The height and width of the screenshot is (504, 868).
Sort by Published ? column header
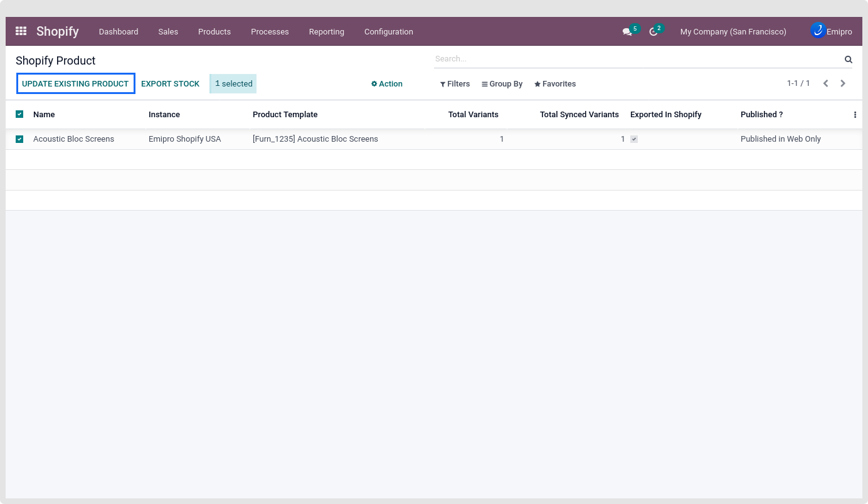coord(762,115)
